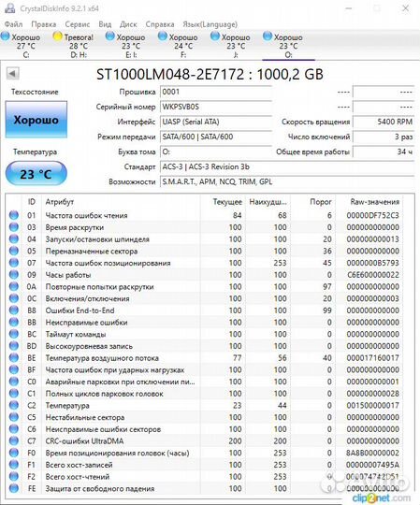Click status icon for Время позиционирования головок

point(13,453)
